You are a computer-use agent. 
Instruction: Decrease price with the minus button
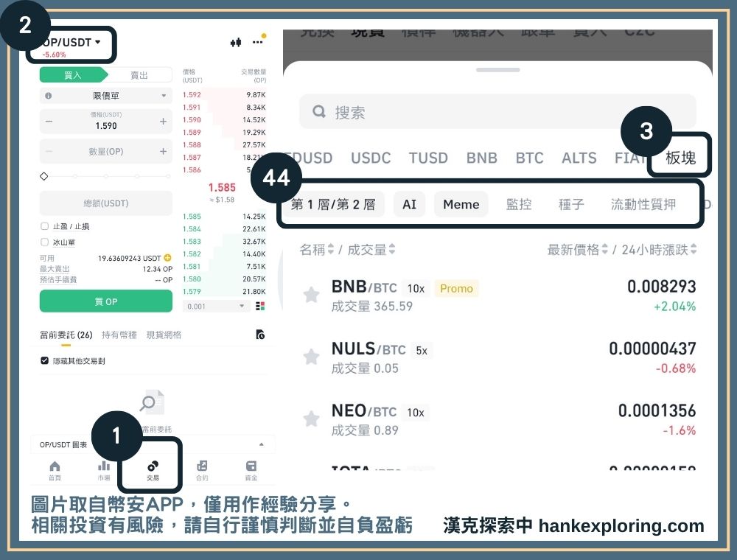tap(49, 121)
